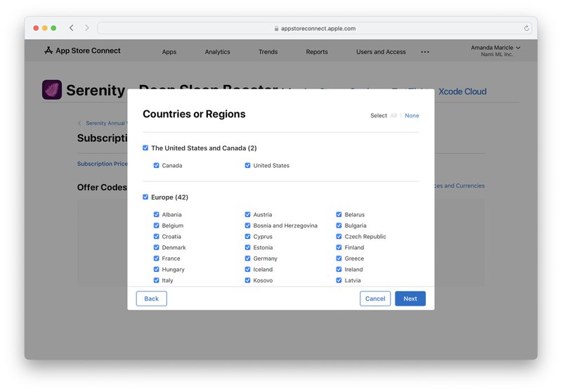
Task: Go to Trends in the navigation bar
Action: pyautogui.click(x=268, y=52)
